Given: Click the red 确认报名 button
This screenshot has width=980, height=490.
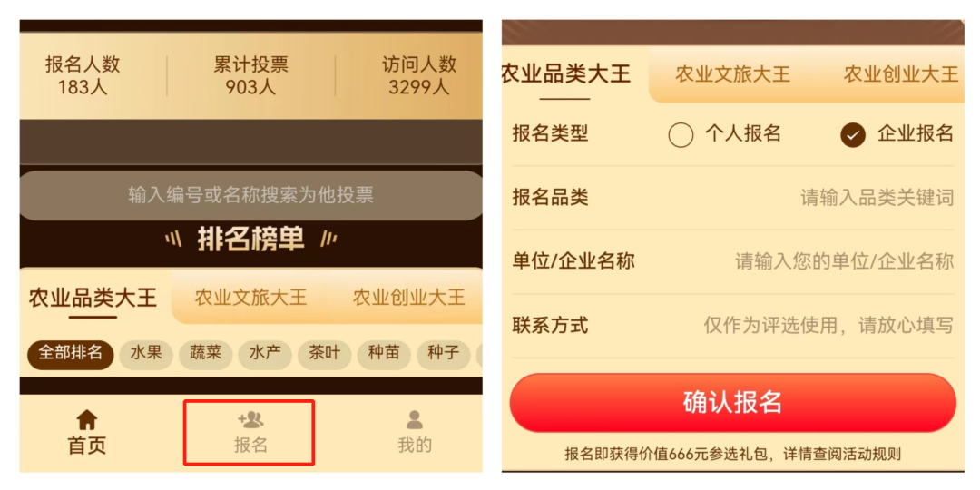Looking at the screenshot, I should [732, 402].
